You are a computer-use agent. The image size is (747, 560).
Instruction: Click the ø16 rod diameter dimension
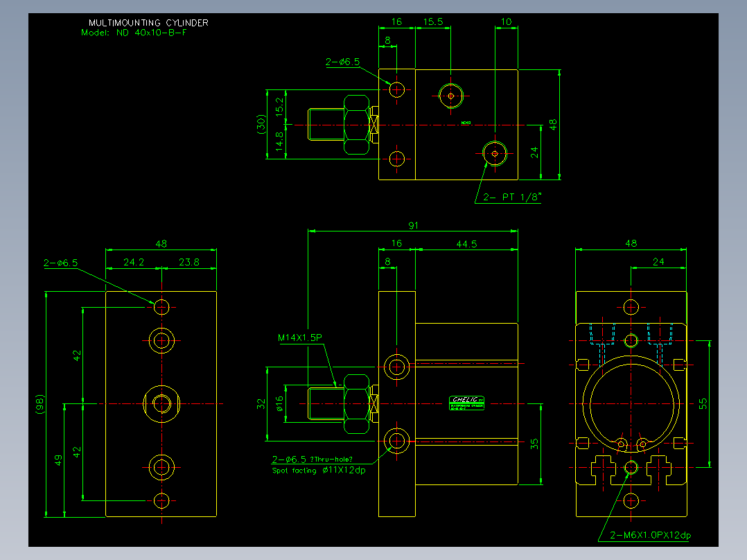pyautogui.click(x=280, y=403)
